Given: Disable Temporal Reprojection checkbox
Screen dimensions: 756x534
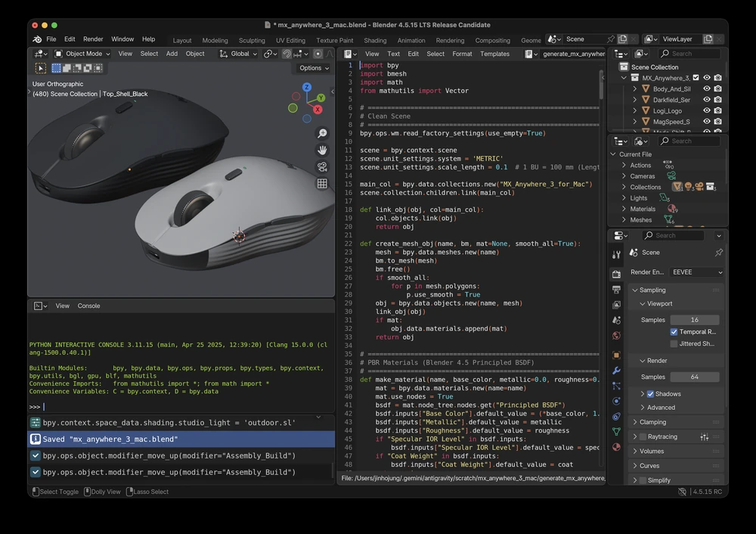Looking at the screenshot, I should tap(674, 332).
